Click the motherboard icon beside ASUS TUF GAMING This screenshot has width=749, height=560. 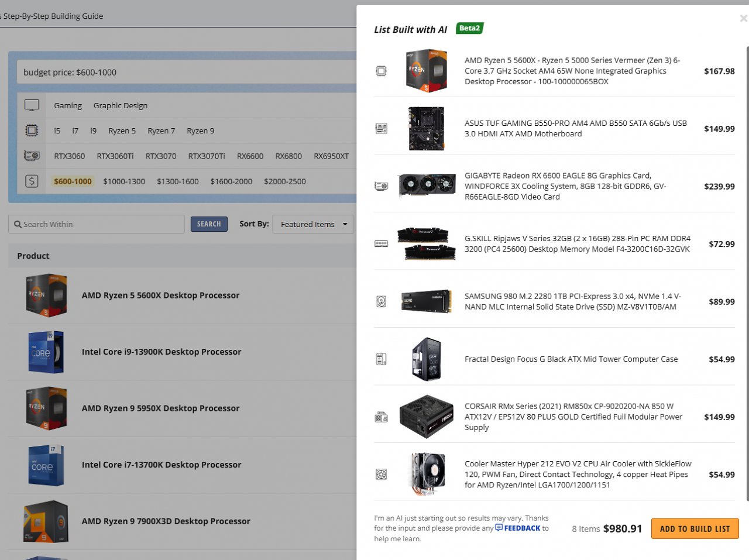[x=381, y=128]
